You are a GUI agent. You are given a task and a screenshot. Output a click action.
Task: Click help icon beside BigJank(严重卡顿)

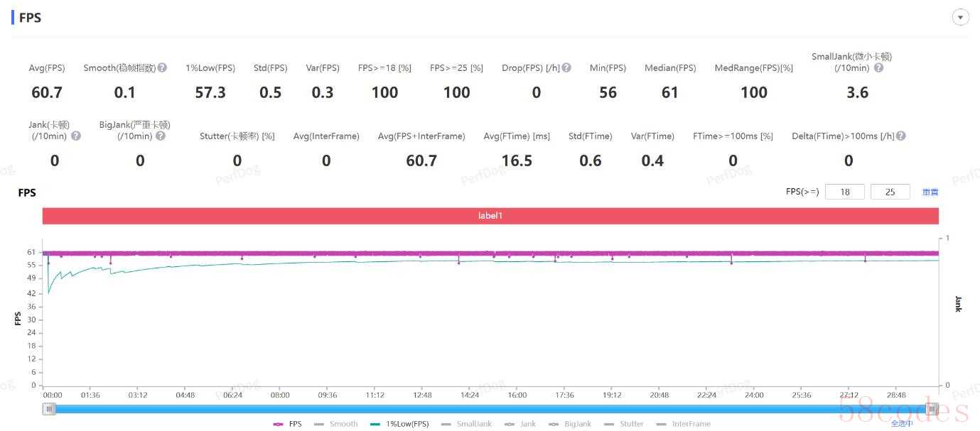tap(161, 136)
